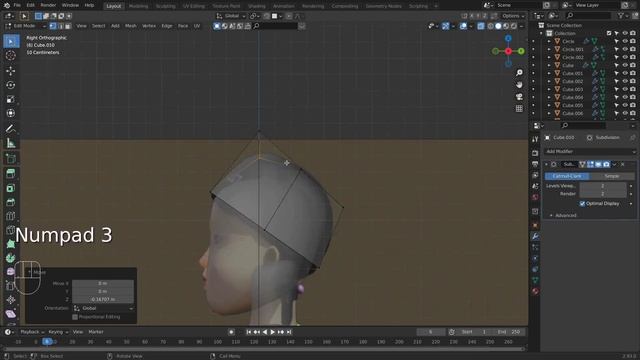Select the Scale tool
The image size is (640, 360).
(11, 99)
